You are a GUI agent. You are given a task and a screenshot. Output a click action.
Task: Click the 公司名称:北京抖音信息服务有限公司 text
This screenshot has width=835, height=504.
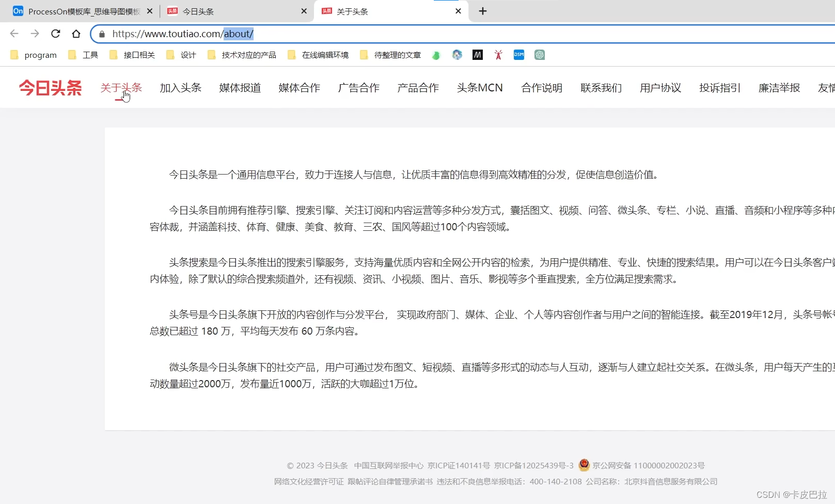pyautogui.click(x=652, y=482)
